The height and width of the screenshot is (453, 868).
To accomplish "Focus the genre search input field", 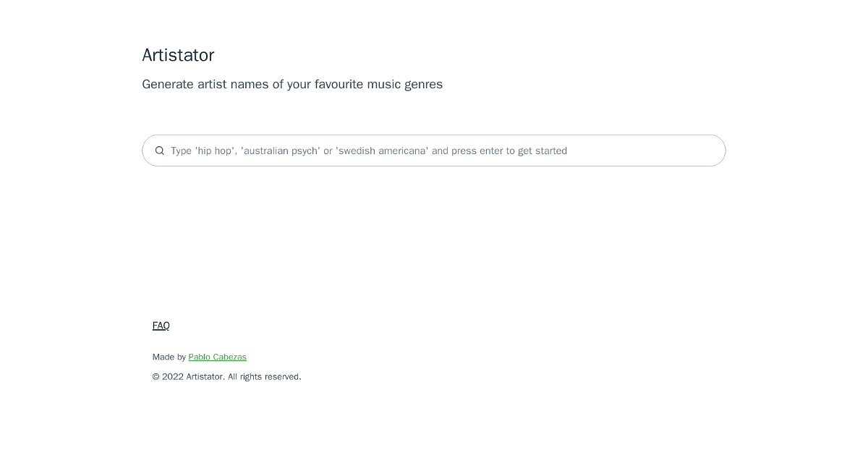I will [x=434, y=151].
